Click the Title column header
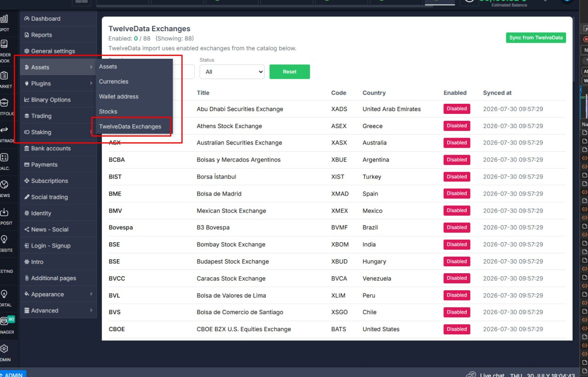Screen dimensions: 588x377 (203, 93)
